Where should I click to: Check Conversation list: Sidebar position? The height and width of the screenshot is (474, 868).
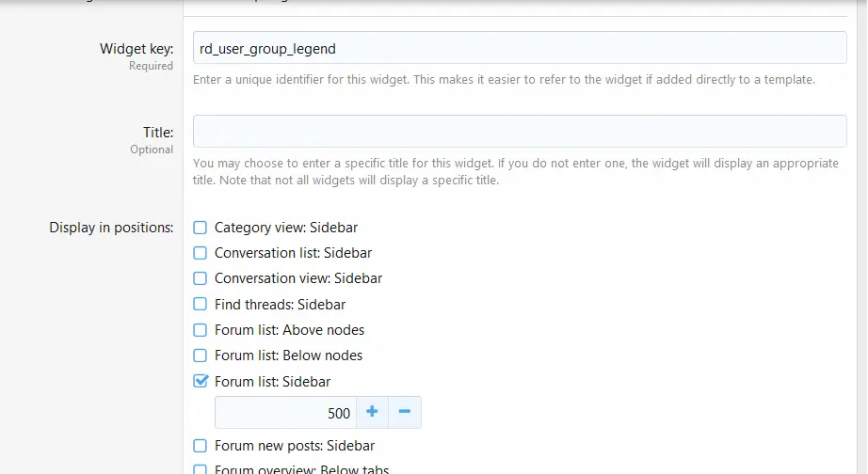pyautogui.click(x=200, y=253)
